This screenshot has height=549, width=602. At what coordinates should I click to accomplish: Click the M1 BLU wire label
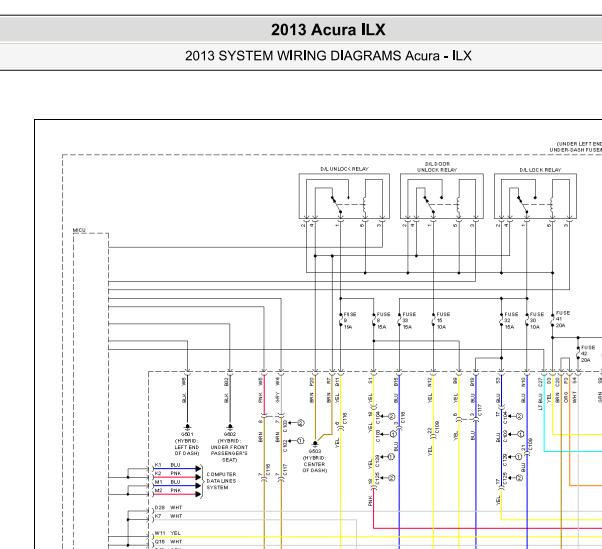point(167,482)
